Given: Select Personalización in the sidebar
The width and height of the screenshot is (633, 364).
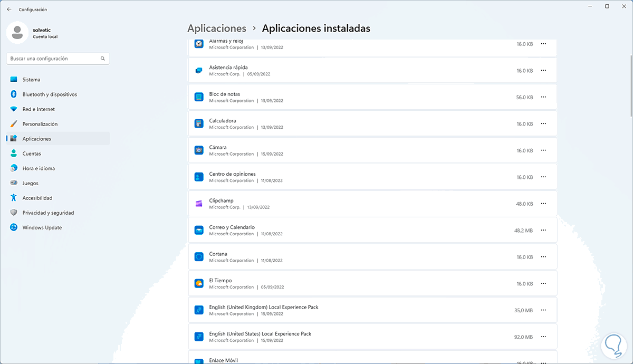Looking at the screenshot, I should (58, 124).
